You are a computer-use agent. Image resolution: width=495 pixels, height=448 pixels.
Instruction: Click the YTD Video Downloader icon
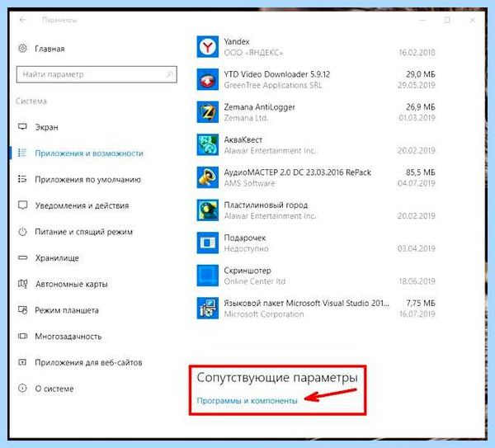(x=207, y=79)
